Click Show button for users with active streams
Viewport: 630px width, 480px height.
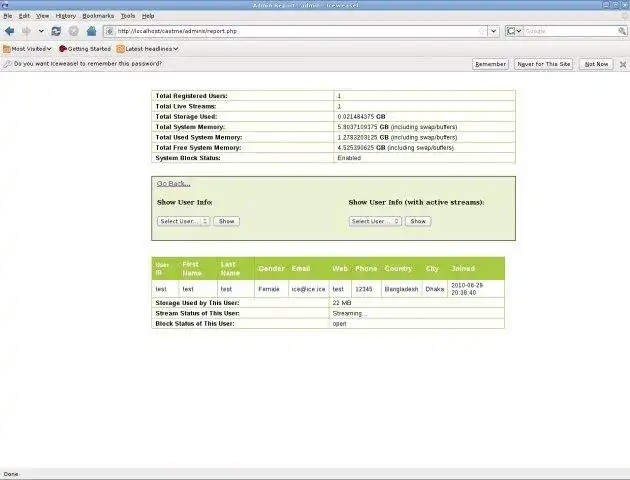418,221
